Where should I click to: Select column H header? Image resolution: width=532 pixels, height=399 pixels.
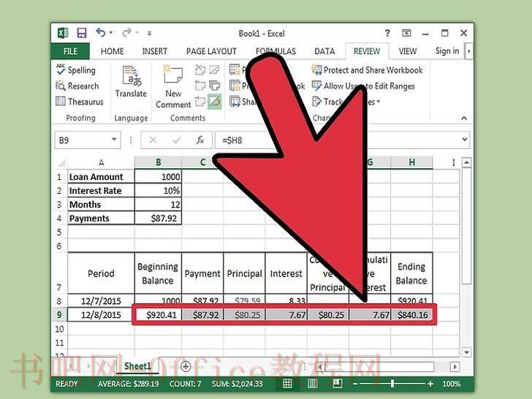[x=411, y=163]
